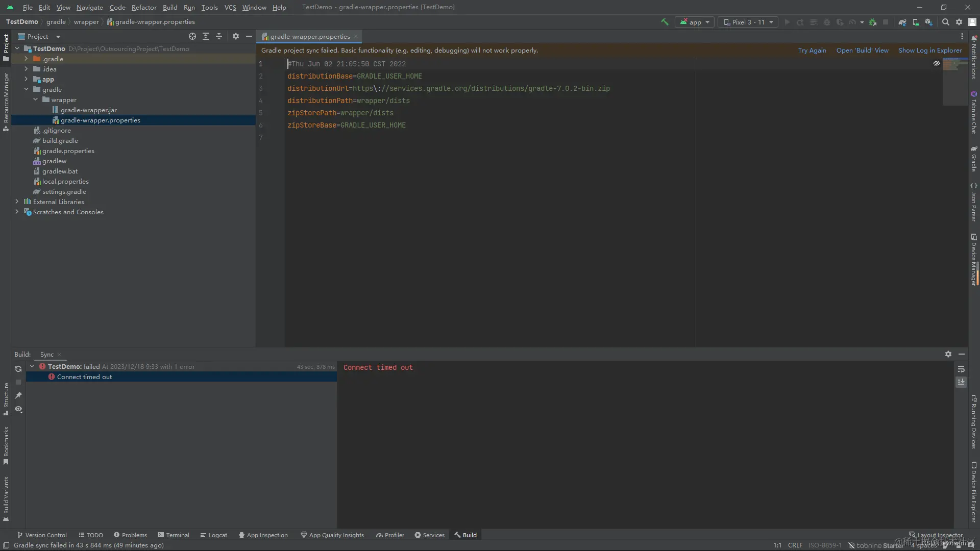Pin the Build tab with pin icon
This screenshot has height=551, width=980.
click(x=18, y=395)
